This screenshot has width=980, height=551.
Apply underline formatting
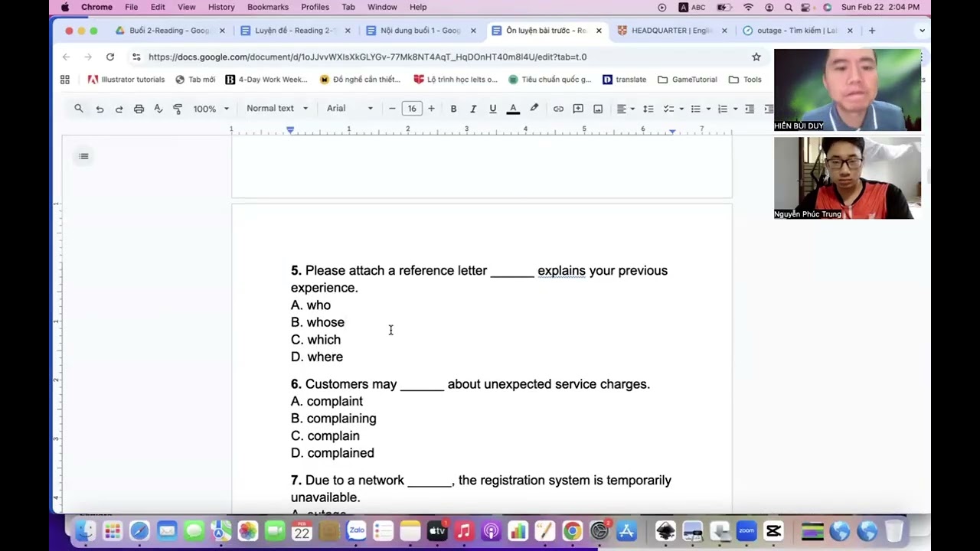click(x=492, y=109)
